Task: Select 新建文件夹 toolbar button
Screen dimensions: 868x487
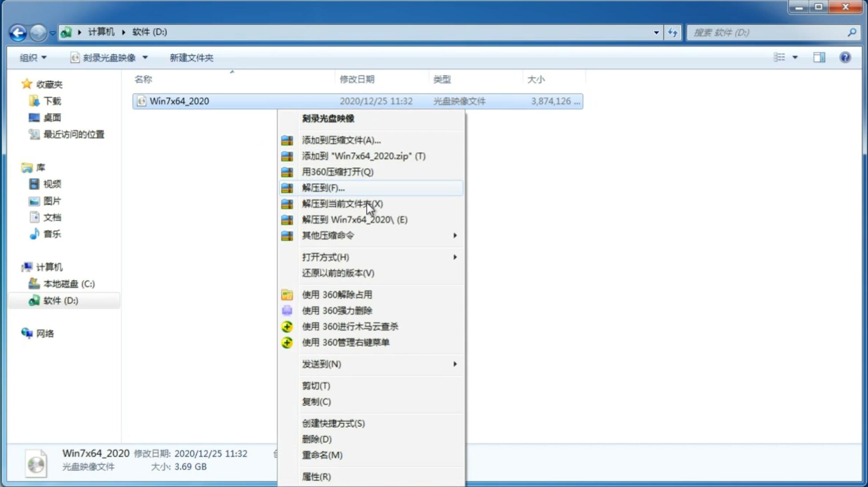Action: 192,57
